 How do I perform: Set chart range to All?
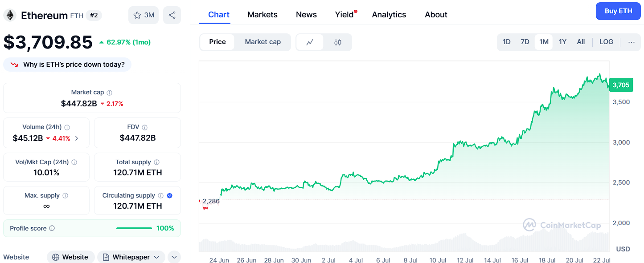tap(581, 42)
